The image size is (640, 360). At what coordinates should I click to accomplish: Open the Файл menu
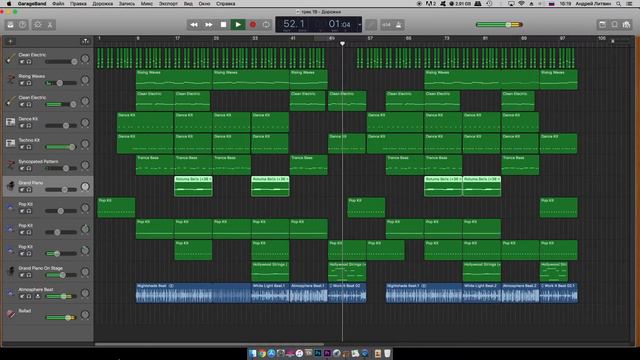pos(58,4)
